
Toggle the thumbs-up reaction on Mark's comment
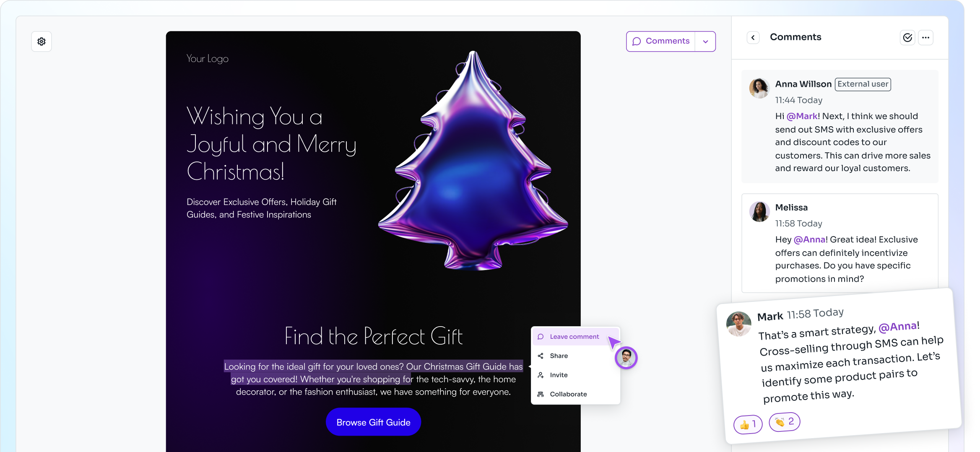pyautogui.click(x=748, y=424)
